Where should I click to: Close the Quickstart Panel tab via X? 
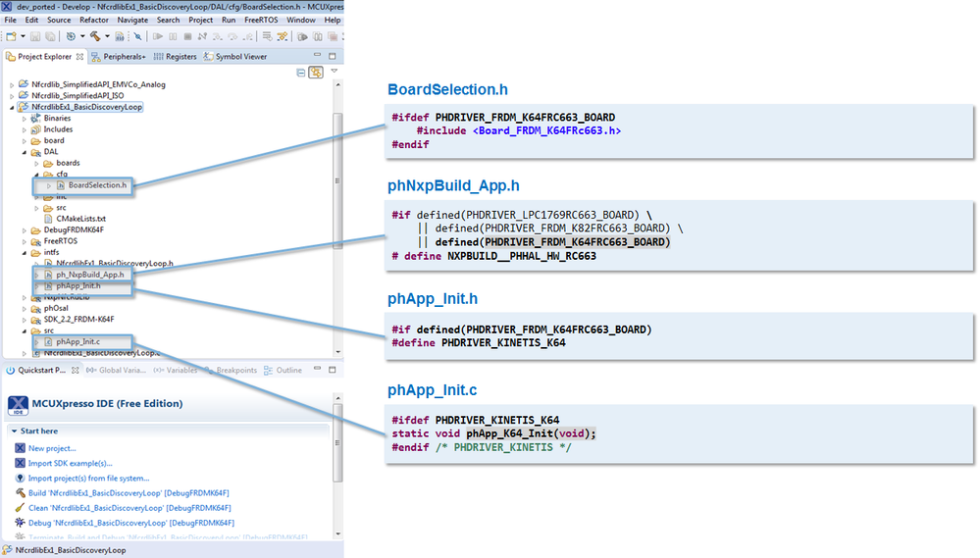pyautogui.click(x=75, y=371)
